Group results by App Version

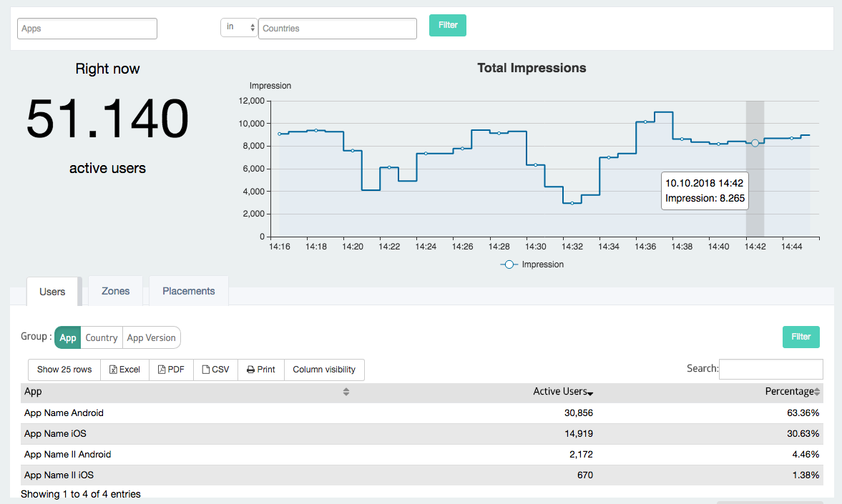pyautogui.click(x=152, y=337)
